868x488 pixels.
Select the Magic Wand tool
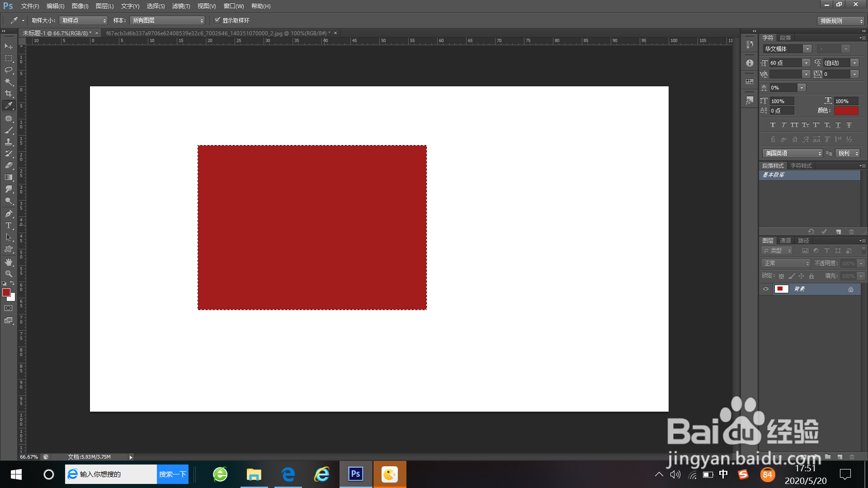point(9,82)
